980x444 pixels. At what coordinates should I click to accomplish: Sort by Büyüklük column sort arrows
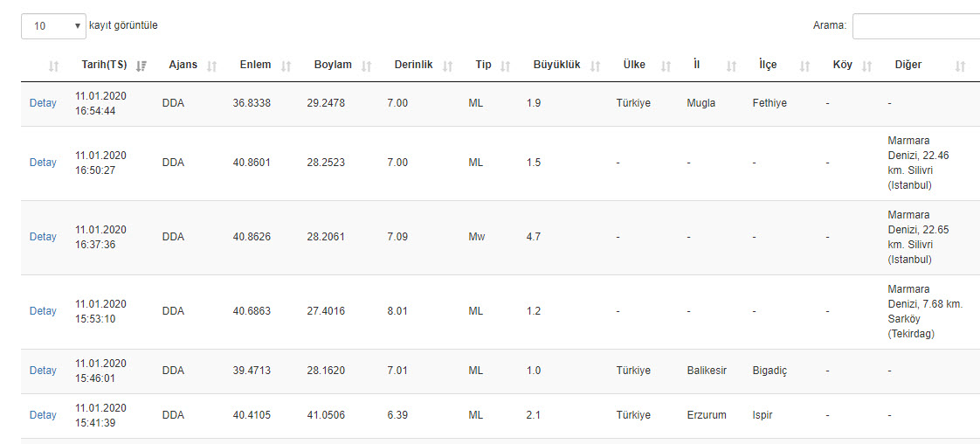[x=596, y=66]
